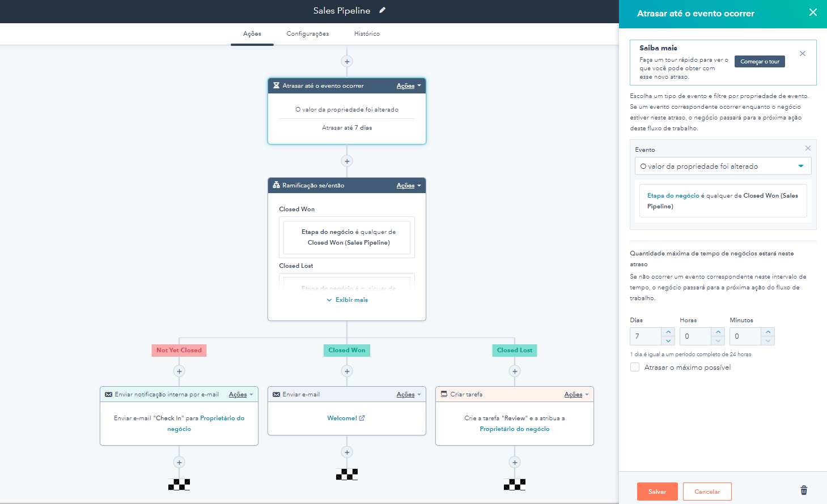Click inside the Dias input field
Image resolution: width=827 pixels, height=504 pixels.
(646, 336)
